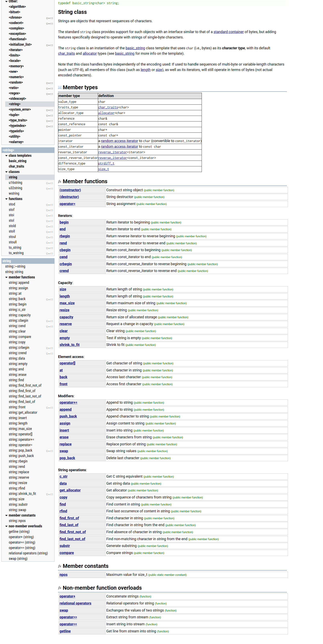
Task: Follow the standard container link
Action: 229,32
